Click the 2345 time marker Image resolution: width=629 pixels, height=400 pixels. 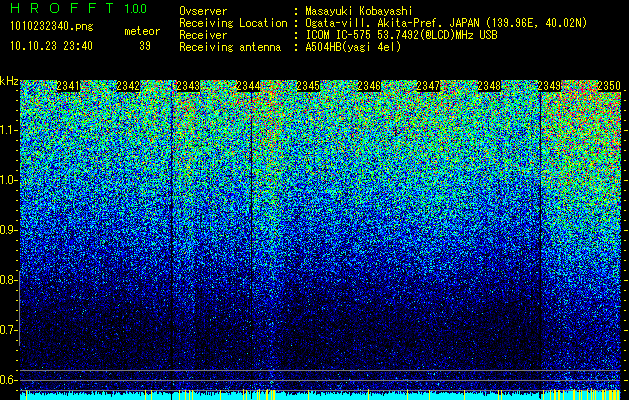coord(308,86)
